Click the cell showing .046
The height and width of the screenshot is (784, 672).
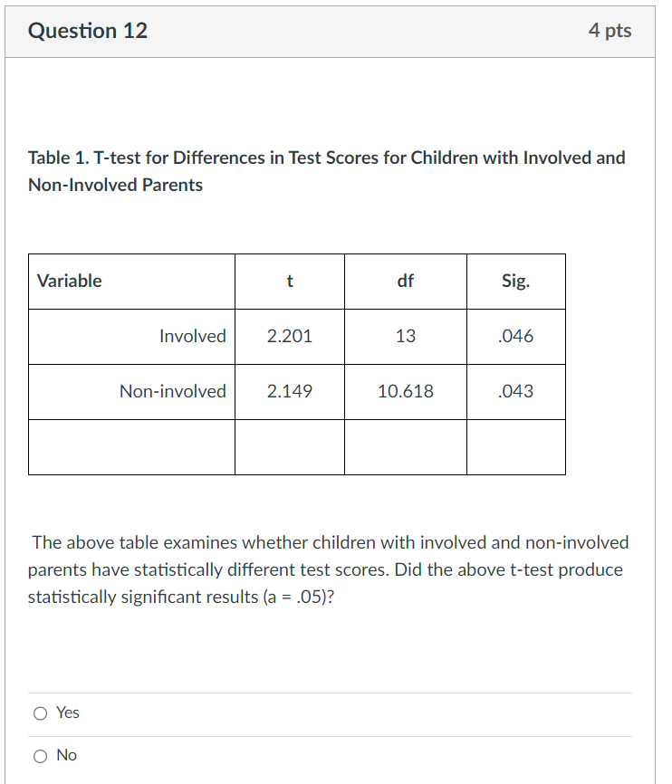click(516, 336)
